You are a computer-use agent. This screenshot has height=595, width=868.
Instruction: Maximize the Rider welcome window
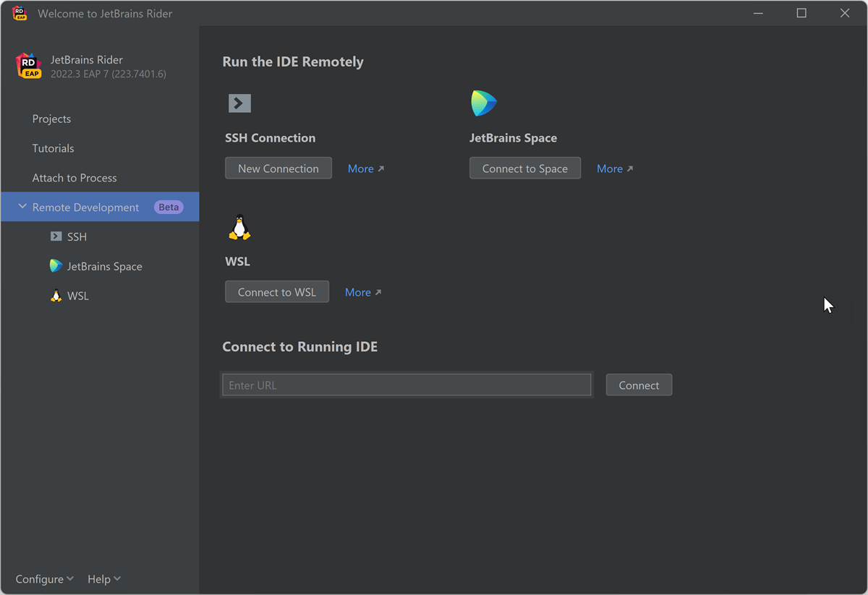(801, 13)
